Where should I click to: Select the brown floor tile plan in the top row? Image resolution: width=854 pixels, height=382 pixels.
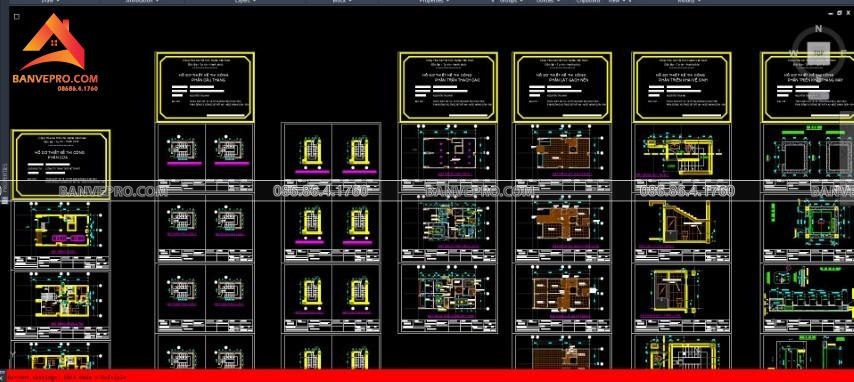tap(563, 149)
